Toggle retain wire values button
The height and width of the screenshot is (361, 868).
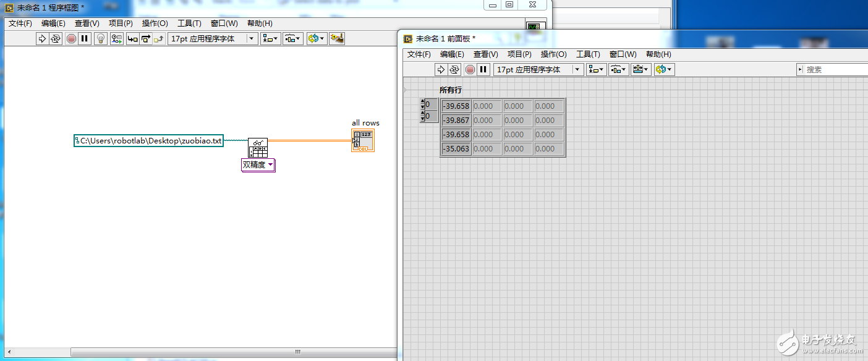click(116, 38)
